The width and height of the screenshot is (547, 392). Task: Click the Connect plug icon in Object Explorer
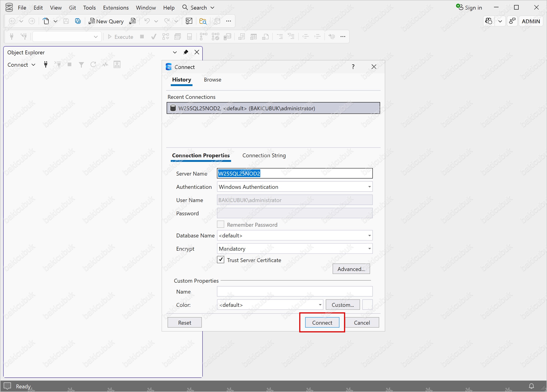point(45,65)
